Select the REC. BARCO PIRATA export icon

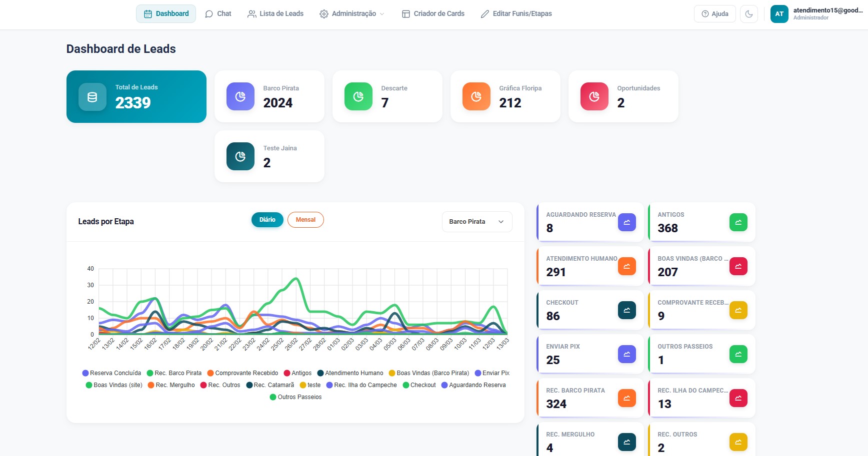626,398
